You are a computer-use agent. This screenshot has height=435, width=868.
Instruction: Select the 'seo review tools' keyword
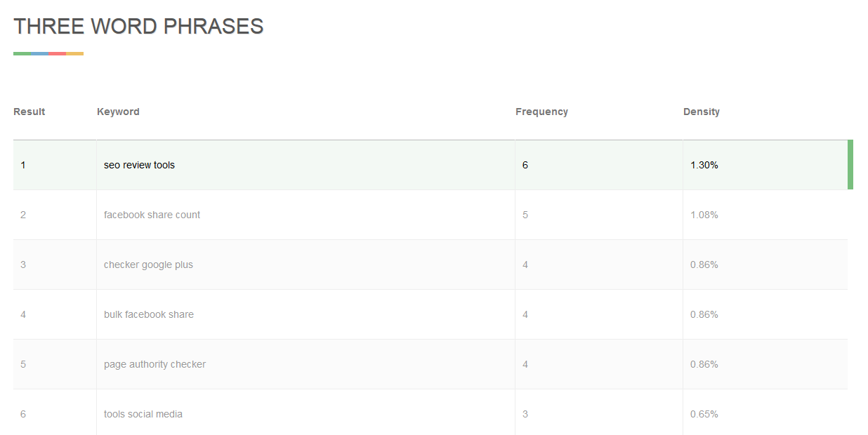click(x=139, y=165)
